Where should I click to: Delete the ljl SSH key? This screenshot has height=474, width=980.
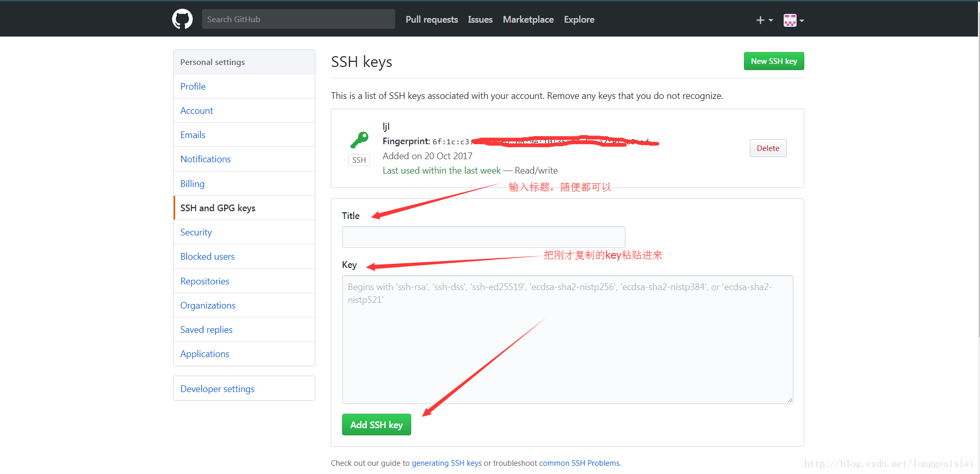(768, 148)
